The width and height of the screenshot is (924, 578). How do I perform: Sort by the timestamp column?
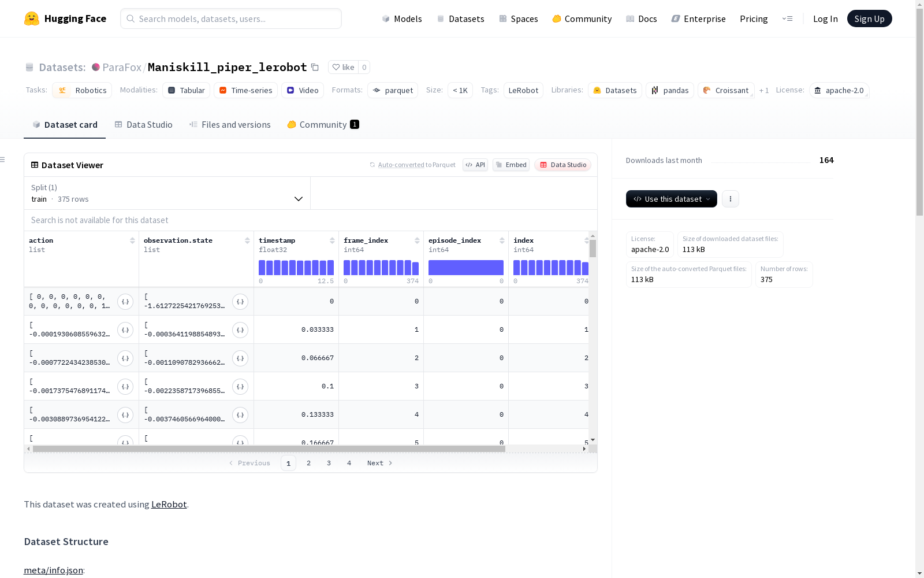coord(332,240)
